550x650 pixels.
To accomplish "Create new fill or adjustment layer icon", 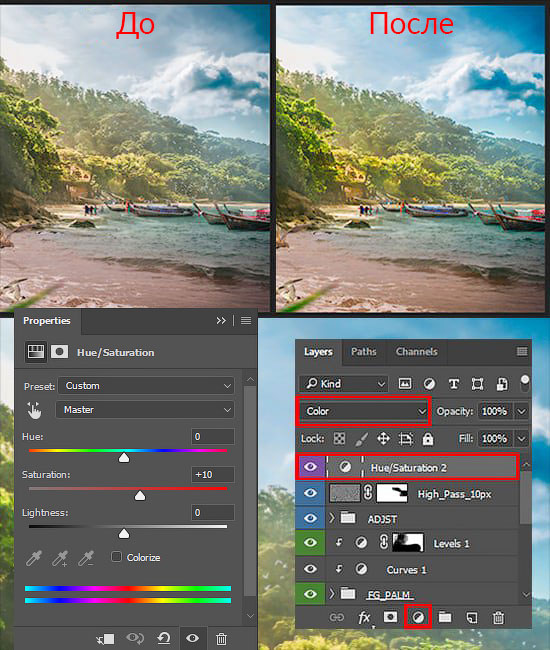I will [418, 618].
